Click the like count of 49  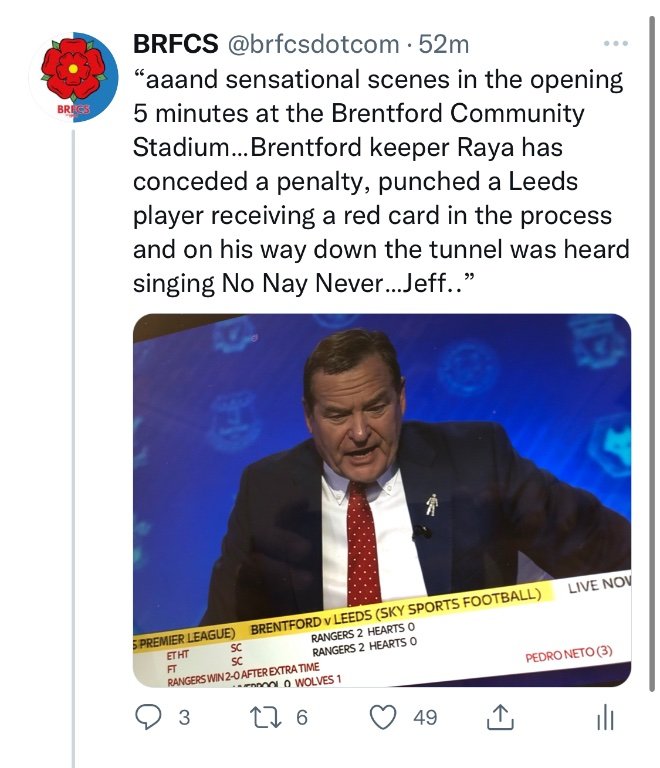point(425,718)
